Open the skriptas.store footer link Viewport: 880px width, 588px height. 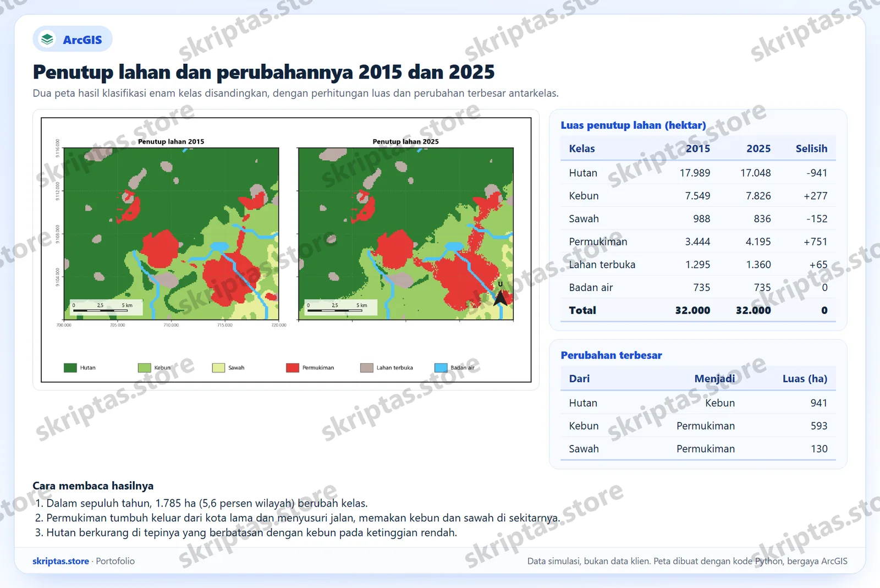coord(61,561)
